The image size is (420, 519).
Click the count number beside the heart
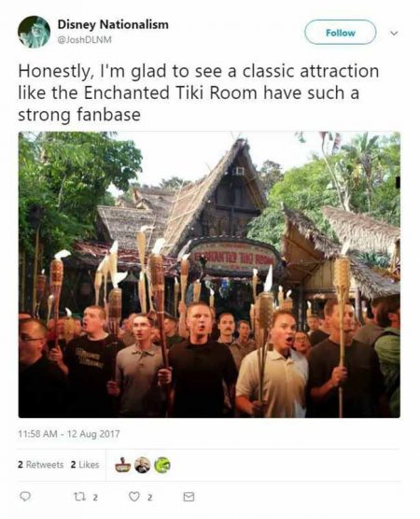point(149,498)
